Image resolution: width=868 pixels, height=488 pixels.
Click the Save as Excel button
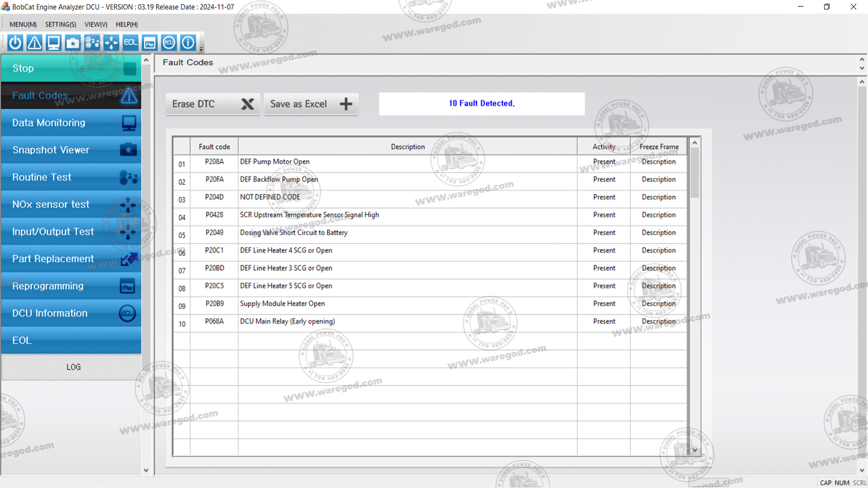point(311,103)
